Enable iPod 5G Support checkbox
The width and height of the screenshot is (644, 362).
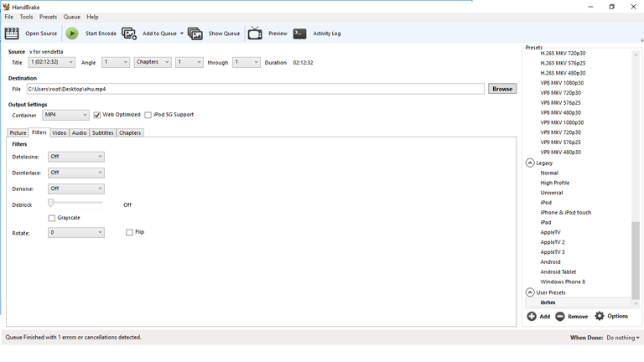tap(148, 115)
